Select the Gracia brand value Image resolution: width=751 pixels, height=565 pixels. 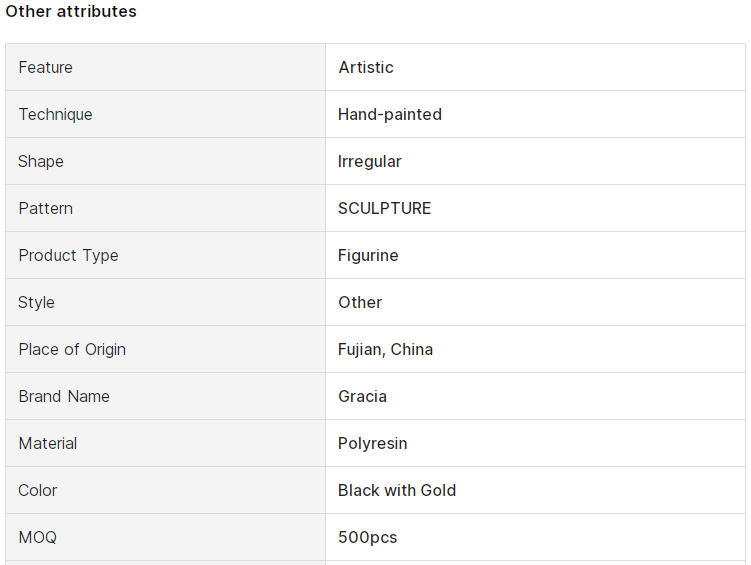point(363,396)
